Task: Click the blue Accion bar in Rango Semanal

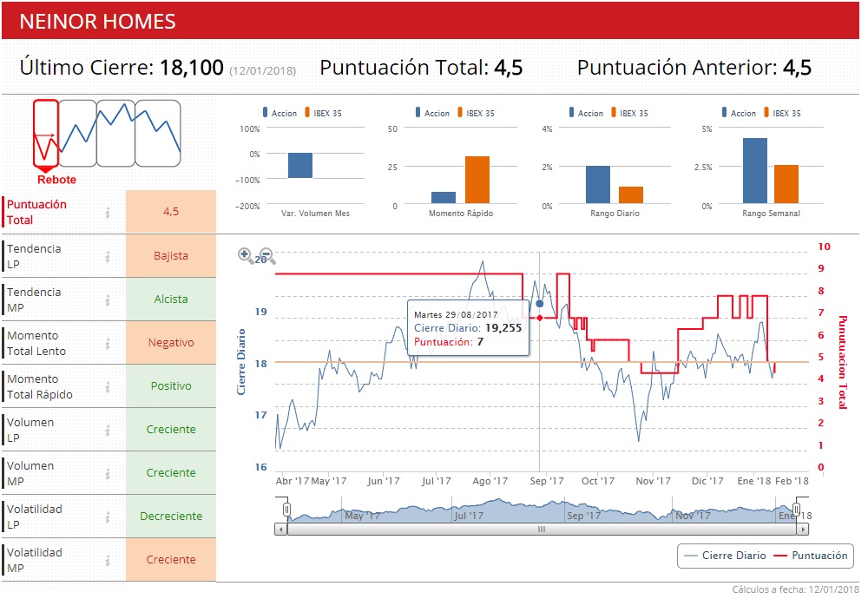Action: click(755, 170)
